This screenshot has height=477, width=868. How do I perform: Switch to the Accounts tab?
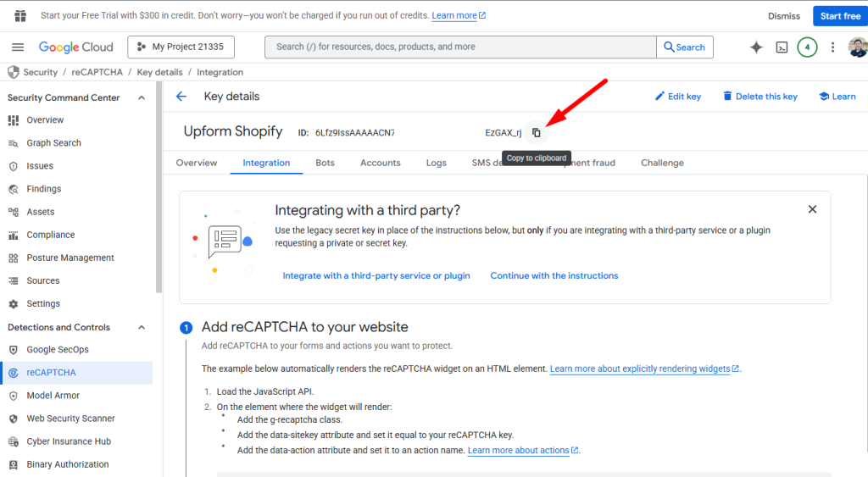click(381, 163)
